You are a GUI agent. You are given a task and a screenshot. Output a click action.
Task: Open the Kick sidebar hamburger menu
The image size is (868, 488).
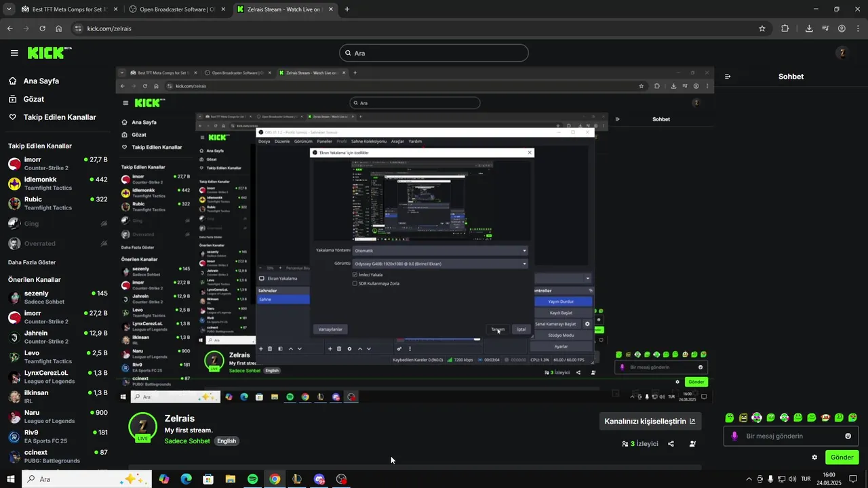point(14,53)
